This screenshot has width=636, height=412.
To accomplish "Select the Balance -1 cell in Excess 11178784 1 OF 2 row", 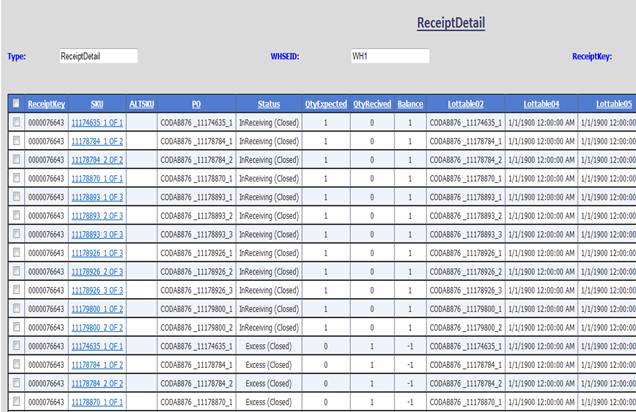I will click(410, 365).
